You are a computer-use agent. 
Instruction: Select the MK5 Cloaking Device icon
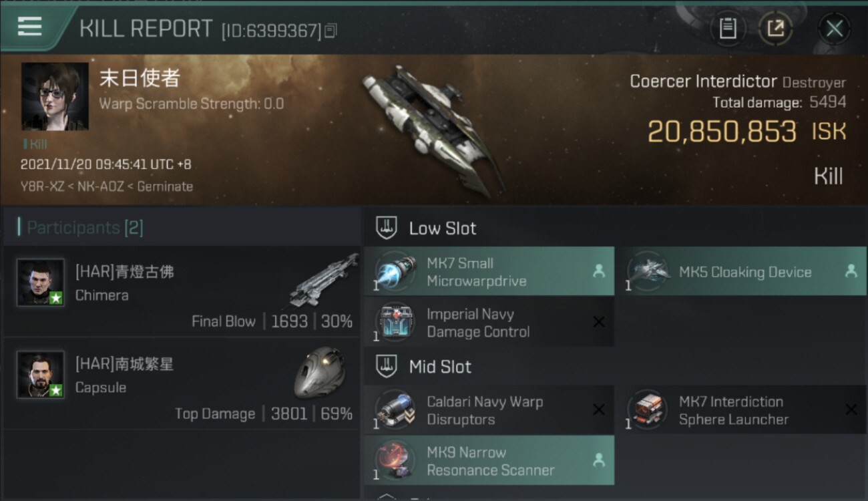pyautogui.click(x=648, y=272)
